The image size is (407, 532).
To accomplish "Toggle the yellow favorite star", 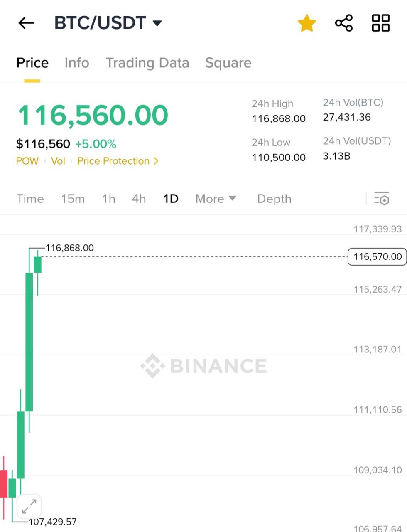I will (x=307, y=23).
